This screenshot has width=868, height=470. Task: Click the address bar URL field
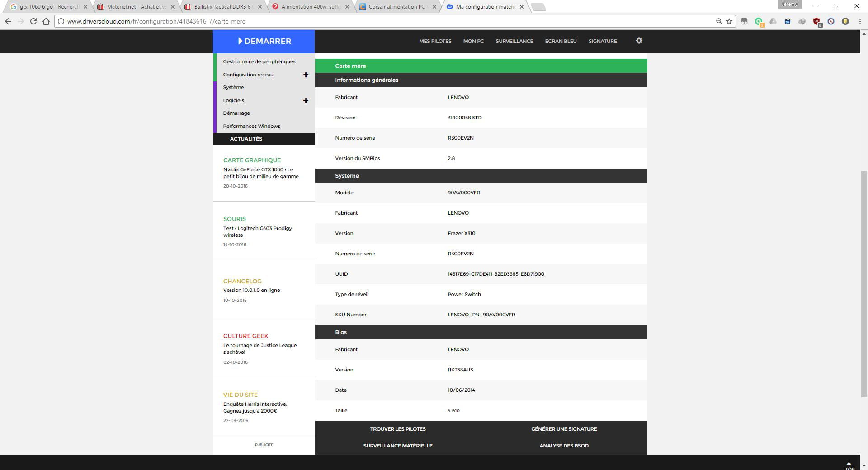(362, 21)
